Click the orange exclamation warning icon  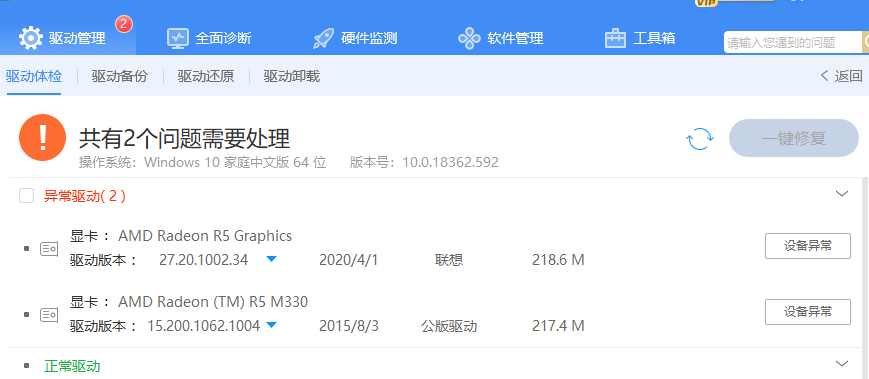point(43,138)
